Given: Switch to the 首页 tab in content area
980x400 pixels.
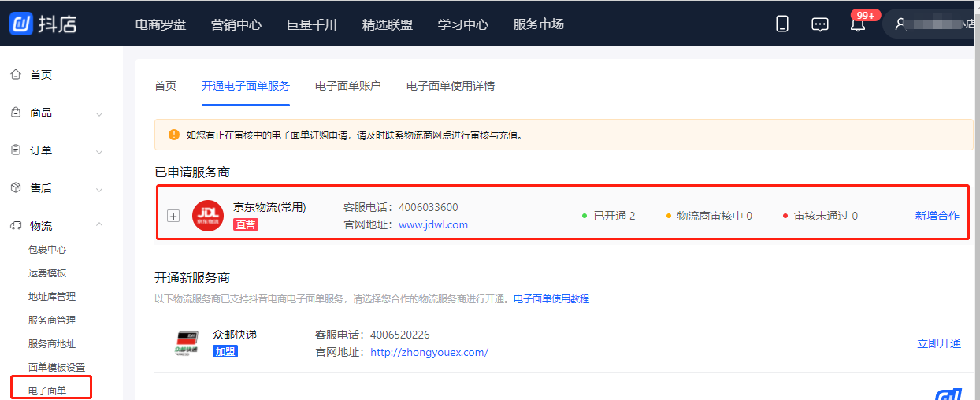Looking at the screenshot, I should [x=165, y=86].
